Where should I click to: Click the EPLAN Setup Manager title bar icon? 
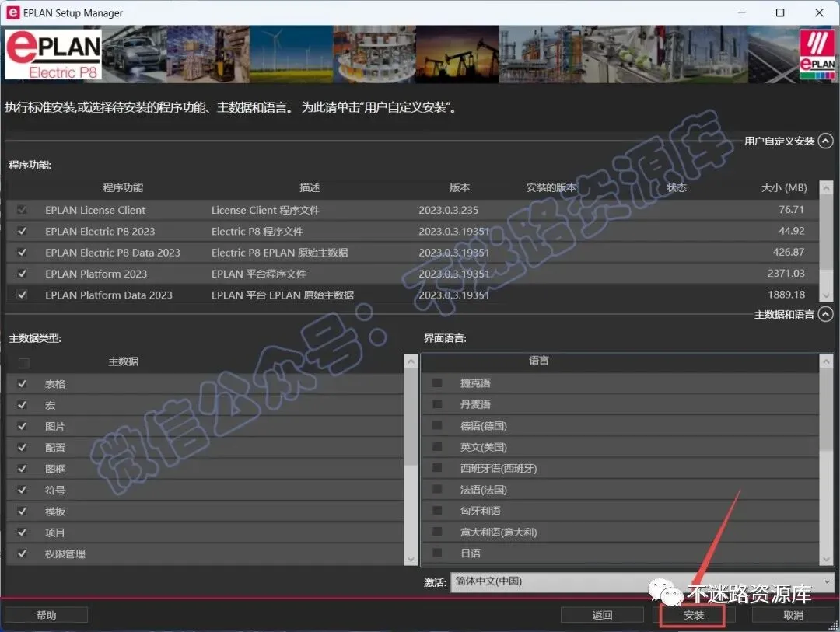pos(13,12)
